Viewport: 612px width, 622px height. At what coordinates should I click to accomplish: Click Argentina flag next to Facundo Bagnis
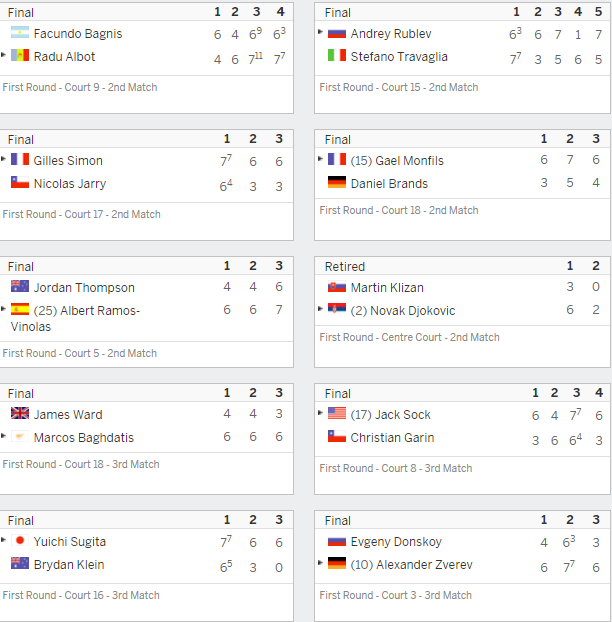[x=20, y=32]
